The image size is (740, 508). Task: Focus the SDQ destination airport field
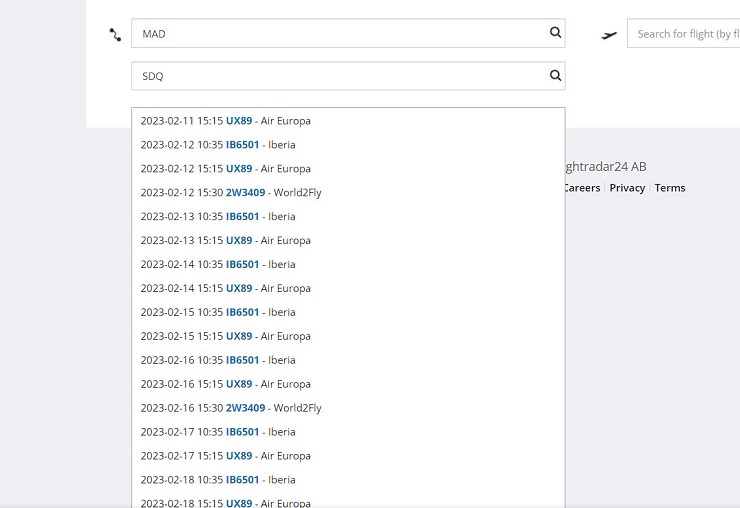[x=348, y=76]
